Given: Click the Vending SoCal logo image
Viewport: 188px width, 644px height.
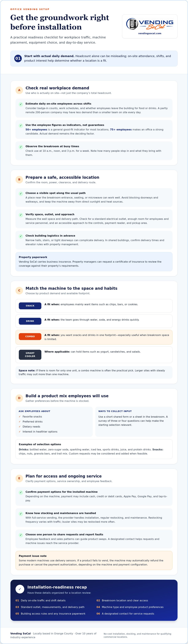Looking at the screenshot, I should pos(149,24).
